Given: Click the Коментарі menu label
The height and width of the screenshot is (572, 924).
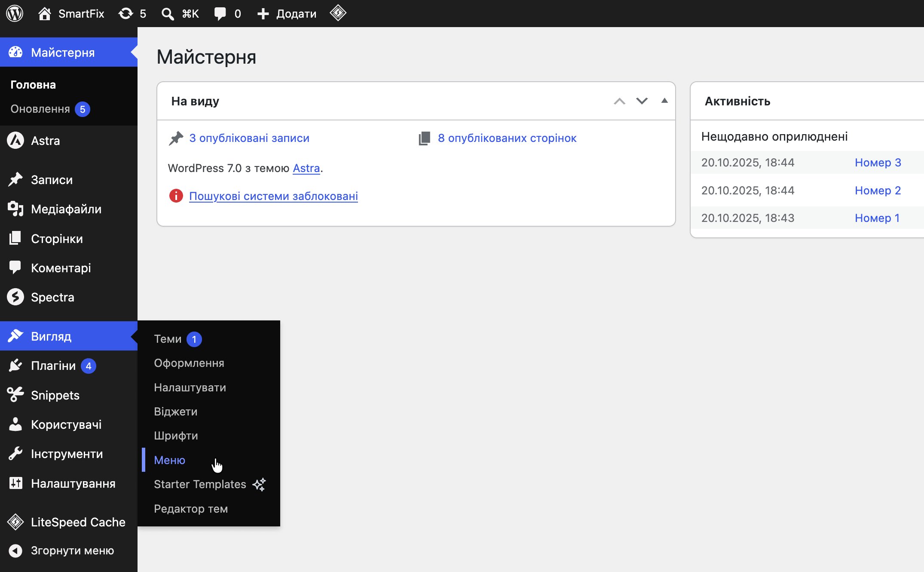Looking at the screenshot, I should (x=61, y=268).
